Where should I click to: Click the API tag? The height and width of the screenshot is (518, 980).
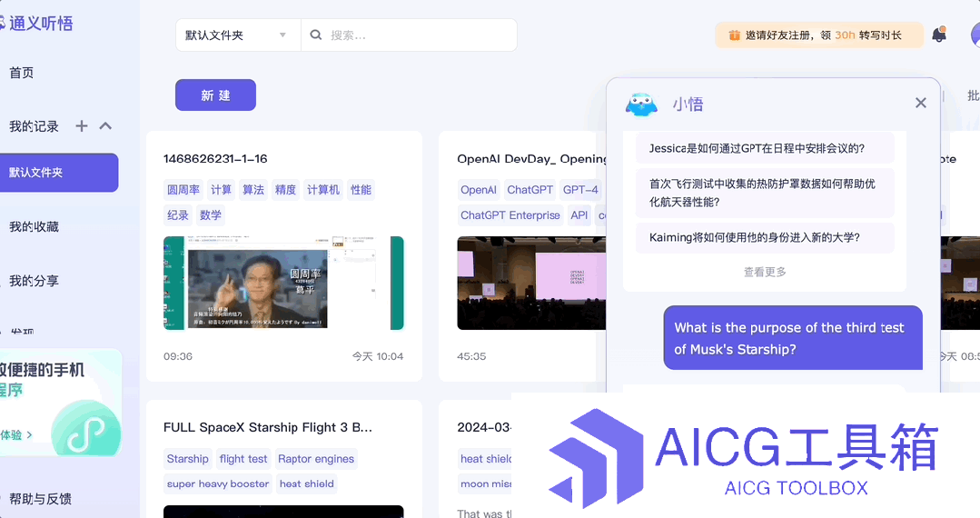579,215
